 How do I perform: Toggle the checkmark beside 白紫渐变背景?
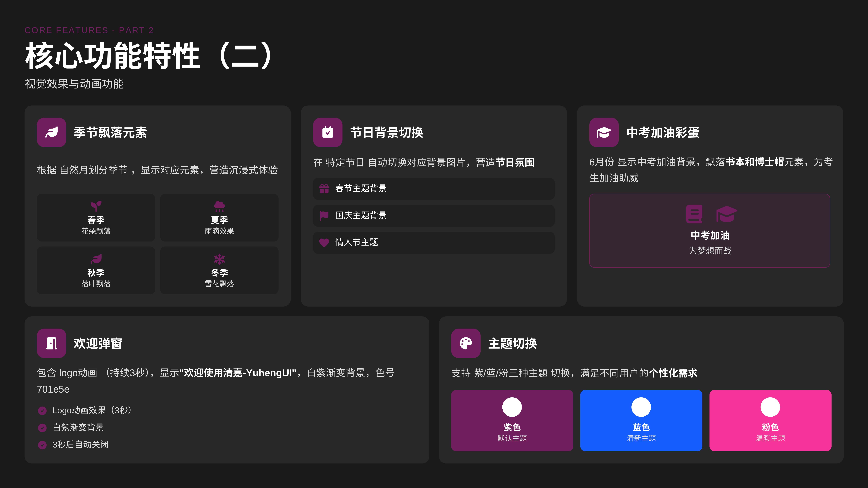point(42,428)
